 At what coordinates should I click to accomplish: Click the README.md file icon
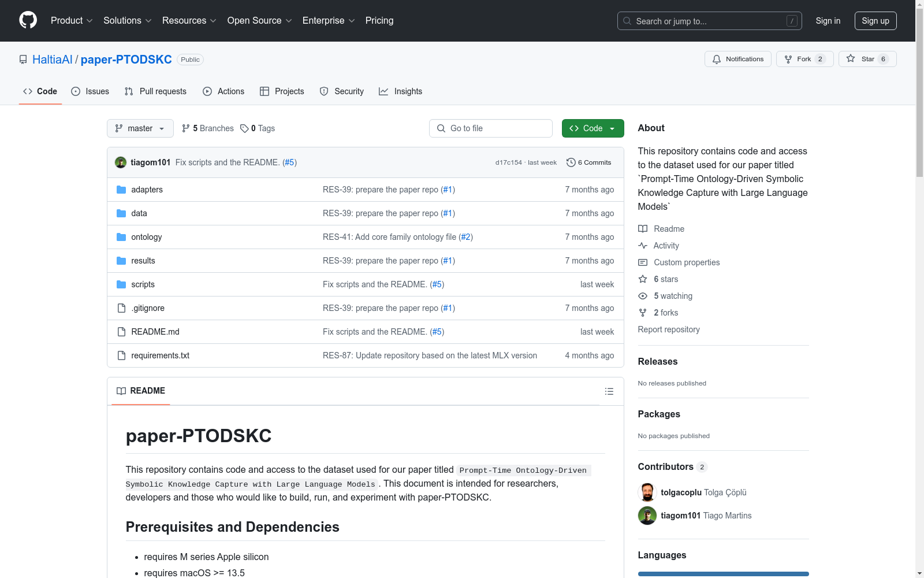121,332
